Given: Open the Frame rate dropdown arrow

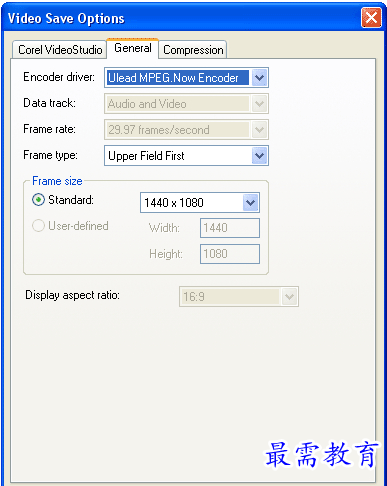Looking at the screenshot, I should (259, 130).
